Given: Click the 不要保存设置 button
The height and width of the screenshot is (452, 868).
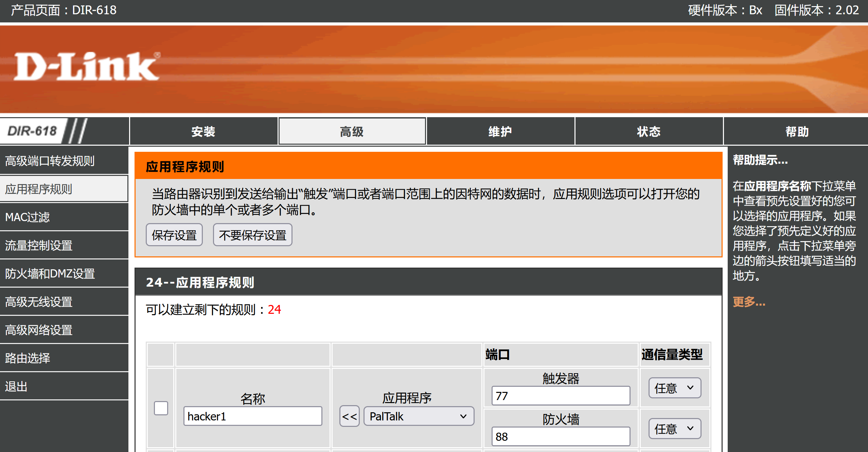Looking at the screenshot, I should (x=252, y=235).
